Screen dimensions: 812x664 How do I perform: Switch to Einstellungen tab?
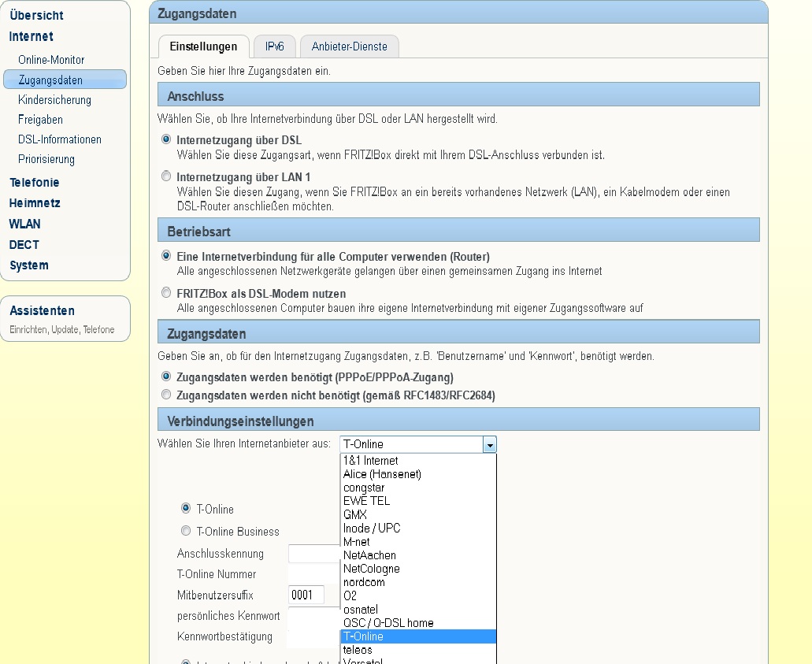[x=203, y=46]
